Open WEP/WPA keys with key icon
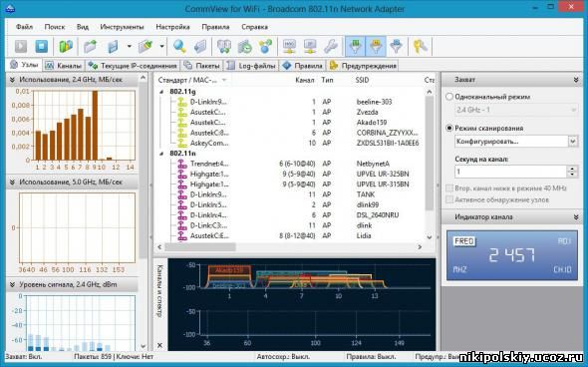Screen dimensions: 588x367 pos(420,46)
